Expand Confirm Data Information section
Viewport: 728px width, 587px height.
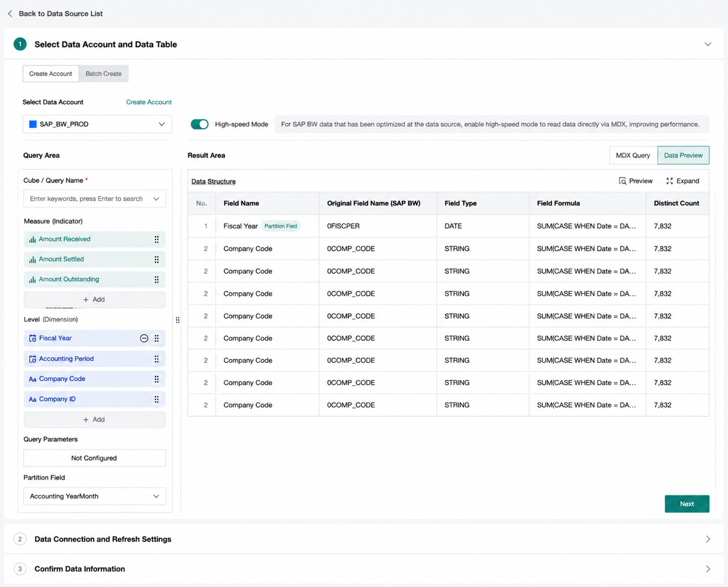click(x=708, y=569)
